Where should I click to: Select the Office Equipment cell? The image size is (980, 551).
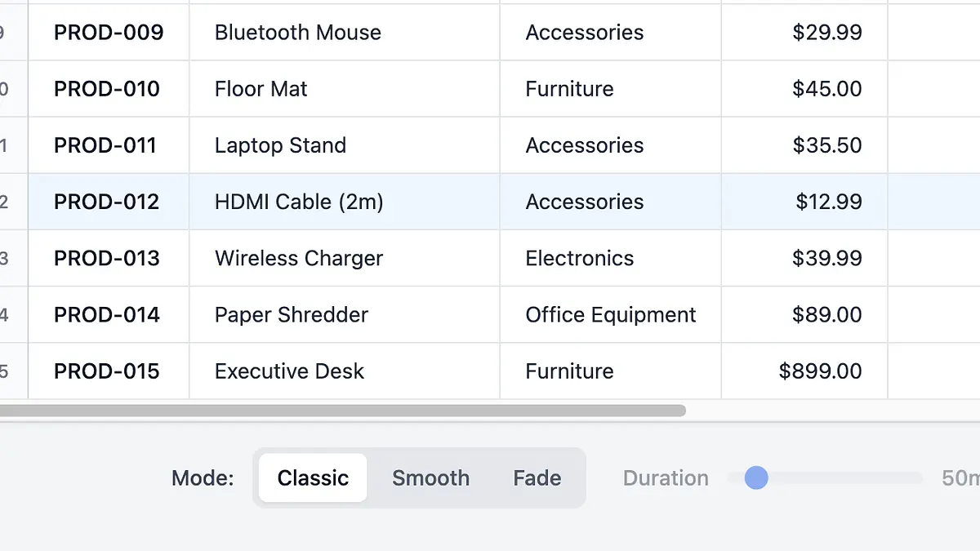(610, 314)
